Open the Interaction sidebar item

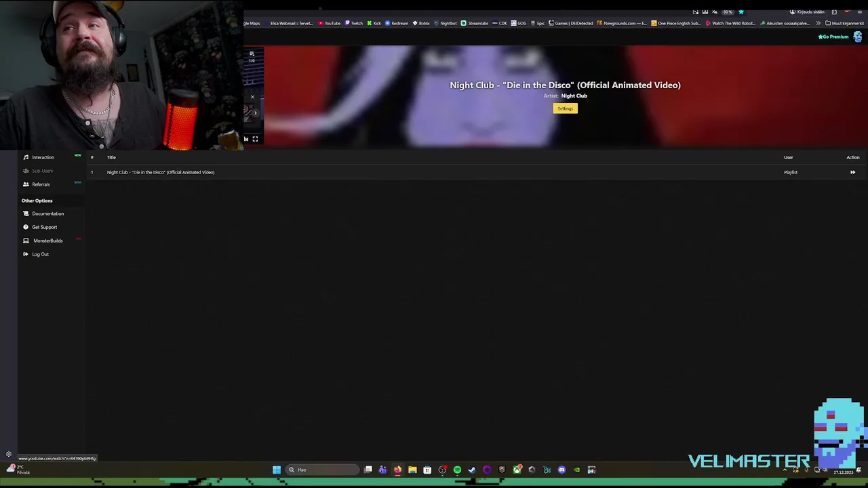pyautogui.click(x=43, y=157)
